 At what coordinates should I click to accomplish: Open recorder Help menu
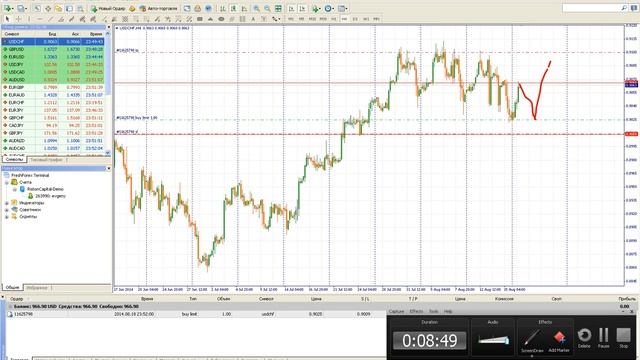(448, 311)
